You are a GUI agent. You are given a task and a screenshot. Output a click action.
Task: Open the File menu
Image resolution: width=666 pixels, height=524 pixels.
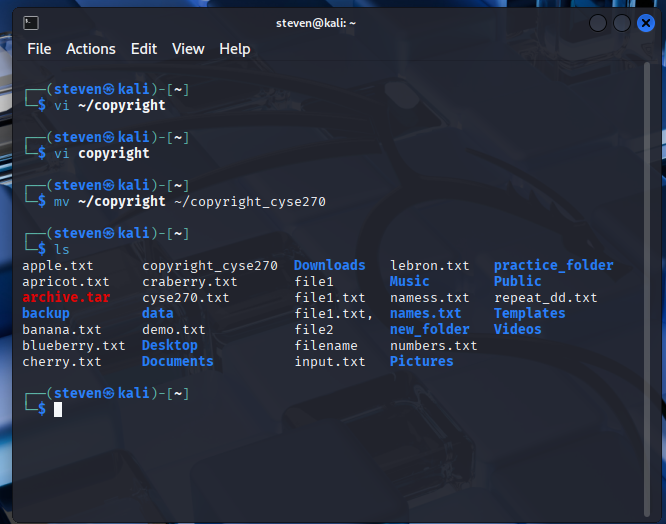39,49
